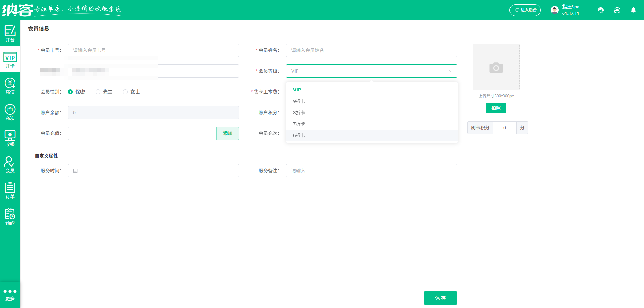
Task: Click the 服务时间 date input field
Action: click(153, 170)
